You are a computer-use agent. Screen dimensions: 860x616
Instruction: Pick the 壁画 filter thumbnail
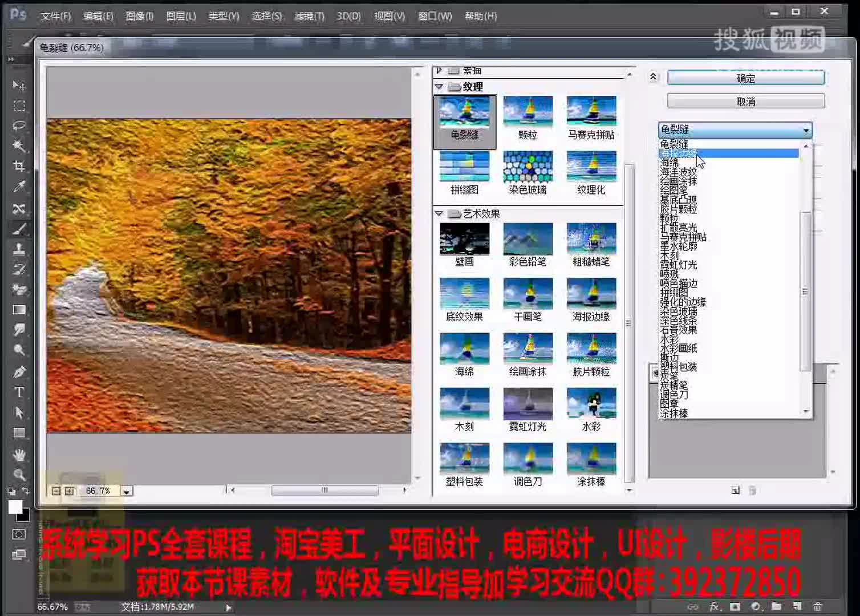[x=464, y=245]
